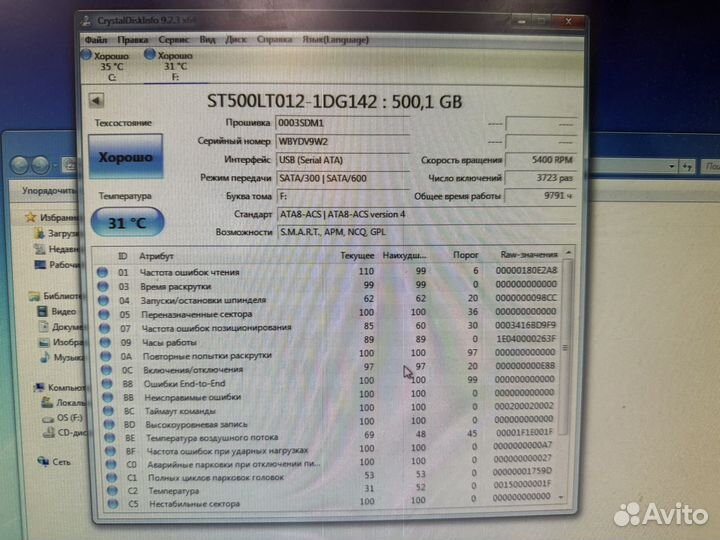The image size is (720, 540).
Task: Open the Язык(Language) menu
Action: (x=335, y=40)
